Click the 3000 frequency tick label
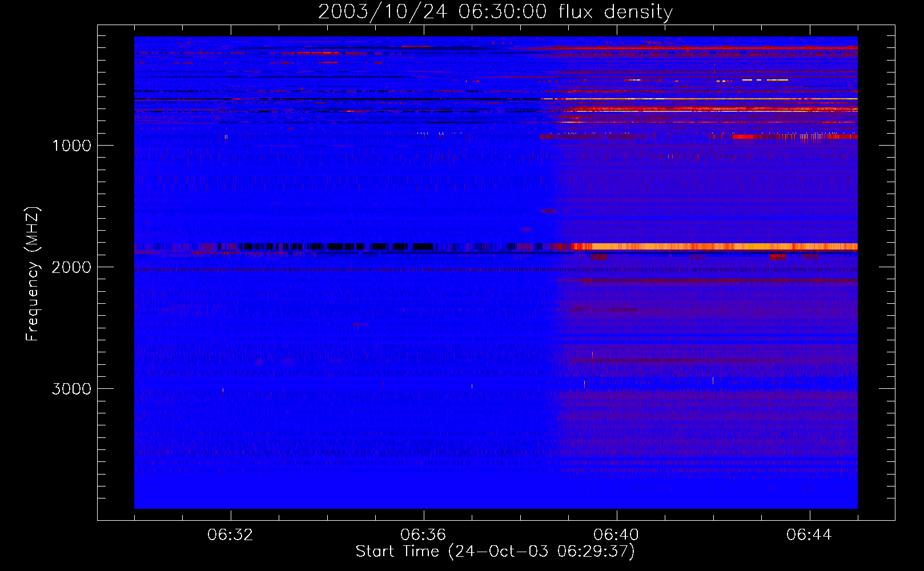The image size is (924, 571). [71, 389]
